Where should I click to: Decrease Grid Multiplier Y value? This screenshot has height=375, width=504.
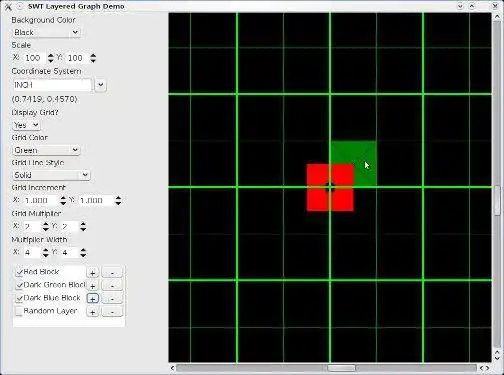pos(83,229)
